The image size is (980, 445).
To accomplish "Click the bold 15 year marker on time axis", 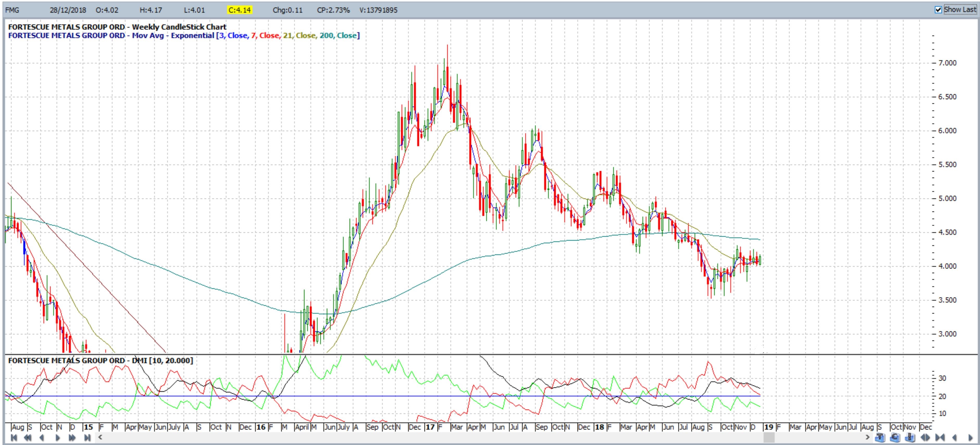I will coord(88,427).
